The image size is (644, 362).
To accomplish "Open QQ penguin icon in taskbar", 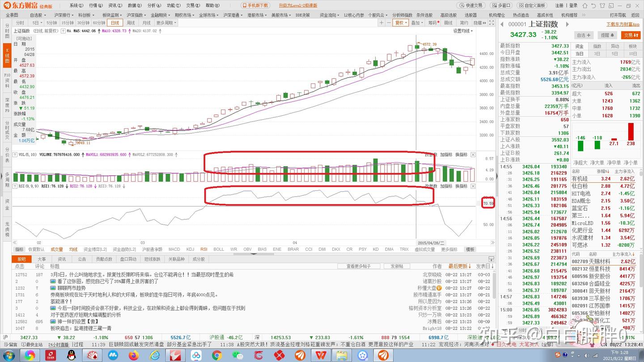I will click(71, 356).
